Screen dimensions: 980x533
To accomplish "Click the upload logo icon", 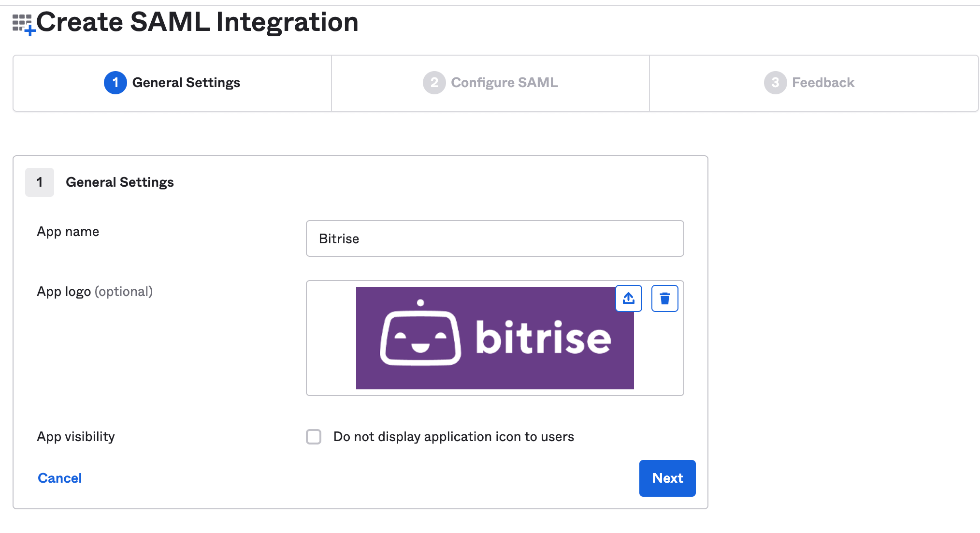I will click(628, 298).
